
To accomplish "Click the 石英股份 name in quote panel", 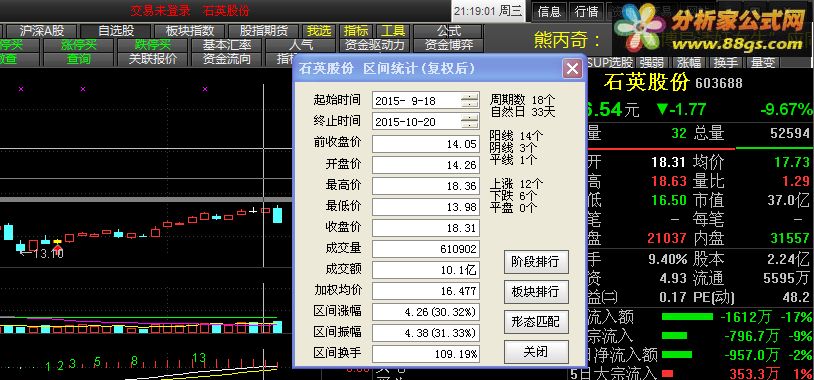I will [x=647, y=82].
